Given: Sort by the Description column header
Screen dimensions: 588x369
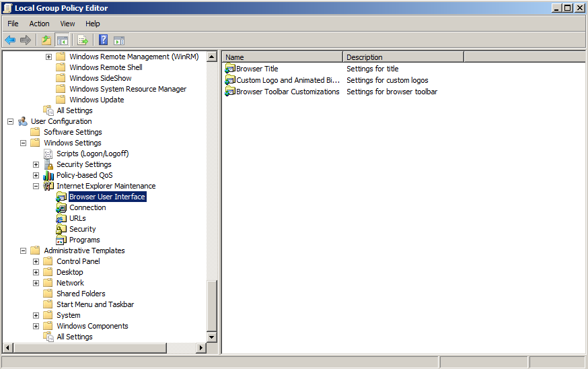Looking at the screenshot, I should [404, 57].
